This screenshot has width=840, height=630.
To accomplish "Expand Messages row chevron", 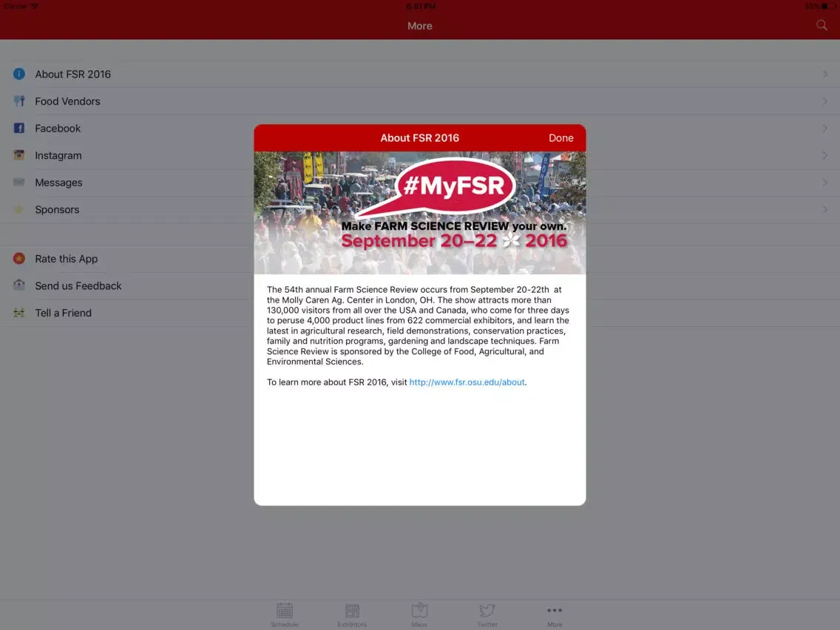I will [x=825, y=182].
